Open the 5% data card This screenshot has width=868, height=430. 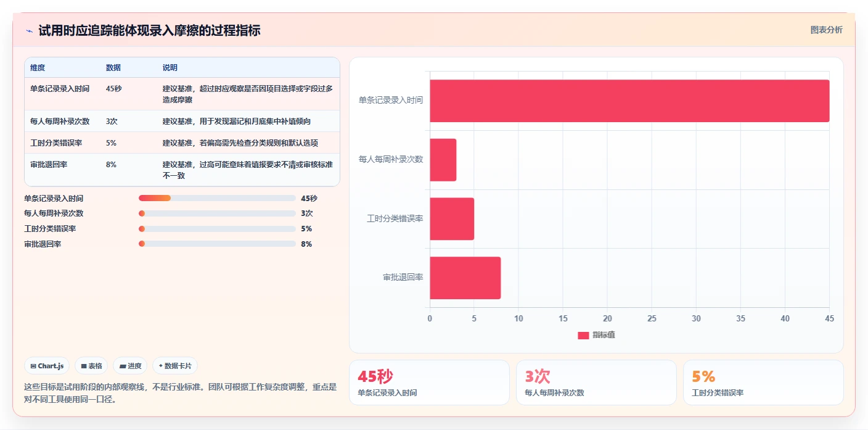click(x=763, y=382)
